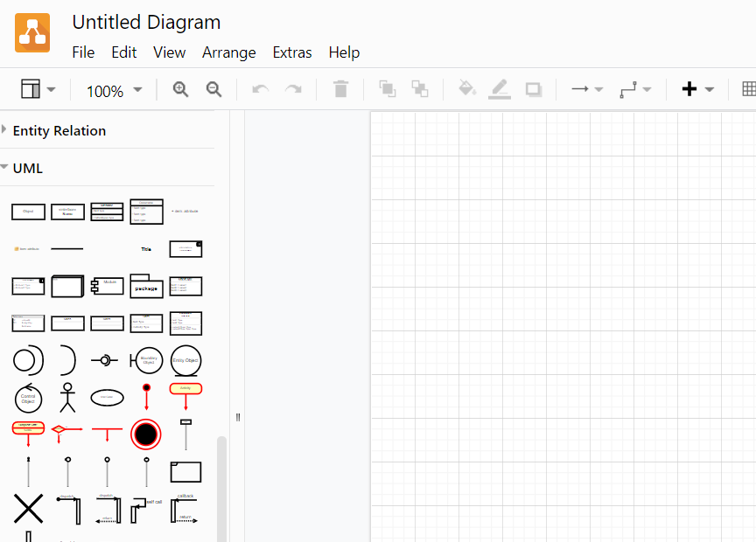756x542 pixels.
Task: Select the self call arrow shape
Action: [146, 510]
